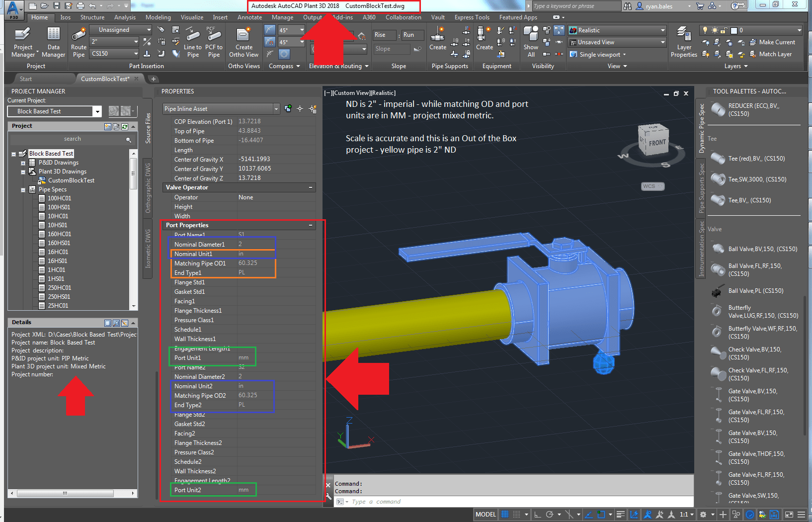This screenshot has height=522, width=812.
Task: Open Layer Properties manager
Action: coord(684,42)
